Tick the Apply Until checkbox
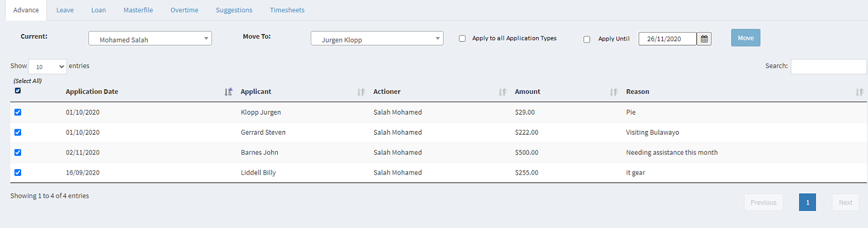 click(587, 39)
